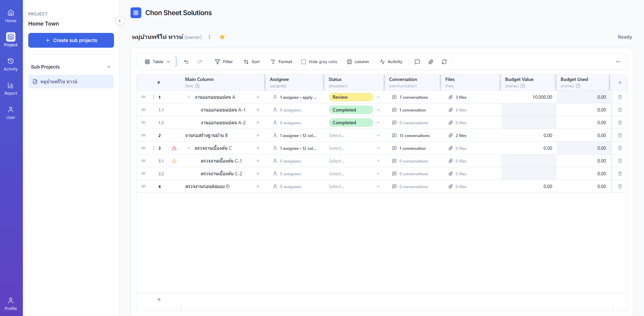The image size is (644, 316).
Task: Open project options next to owner label
Action: click(x=210, y=37)
